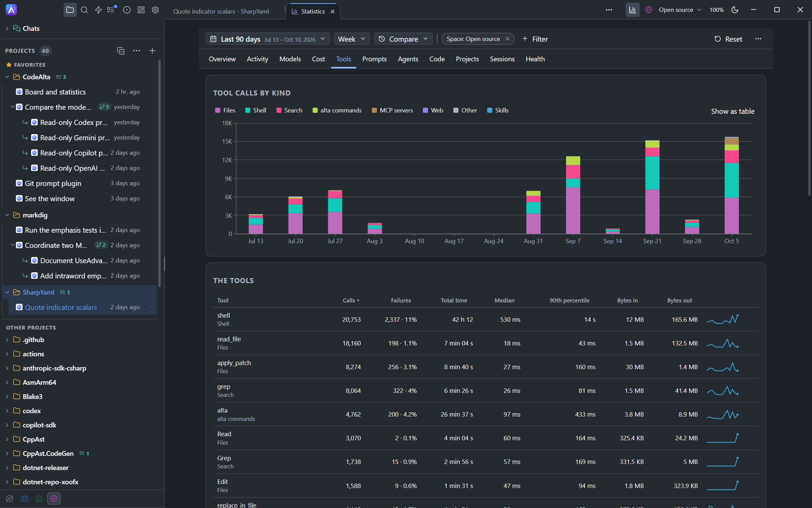The height and width of the screenshot is (508, 812).
Task: Switch to the Overview tab
Action: [x=222, y=59]
